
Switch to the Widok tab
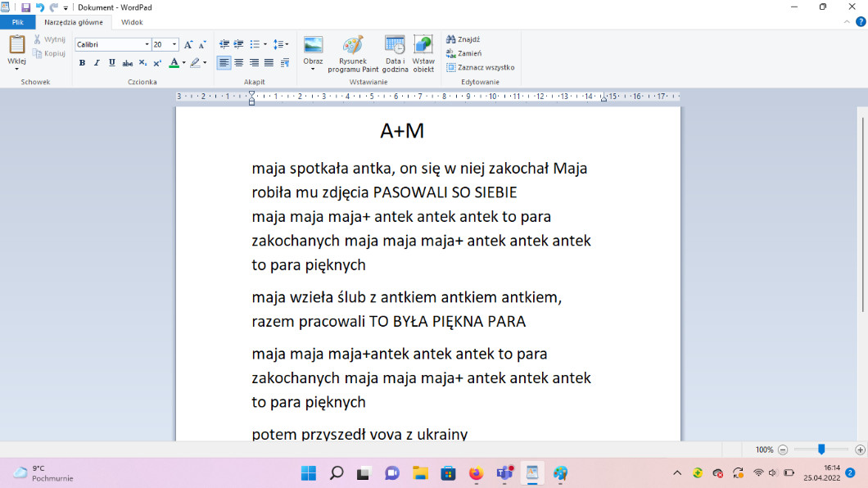tap(132, 23)
